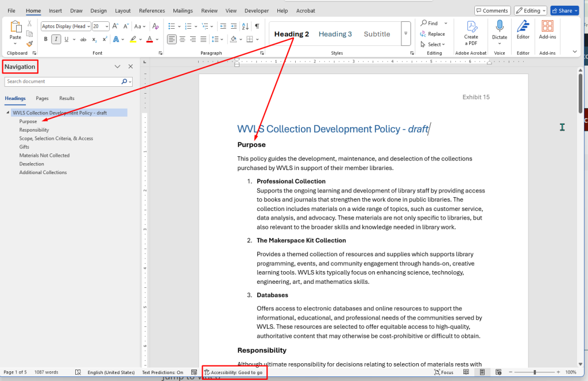Toggle Underline formatting
The image size is (588, 381).
point(67,39)
